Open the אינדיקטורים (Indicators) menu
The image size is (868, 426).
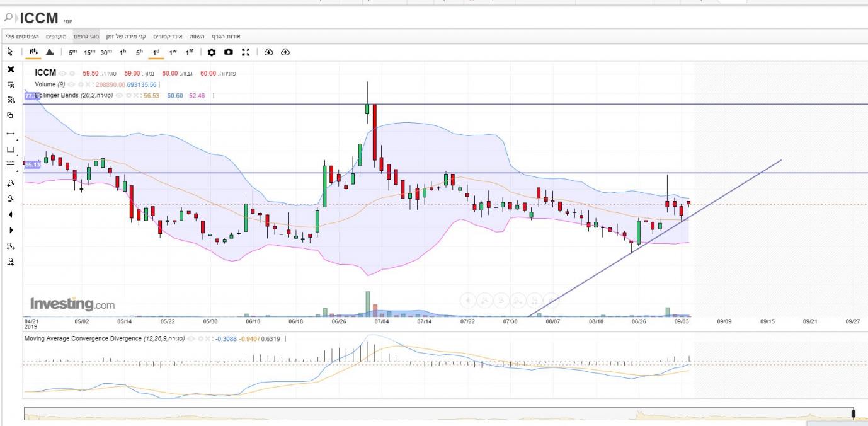pos(168,37)
